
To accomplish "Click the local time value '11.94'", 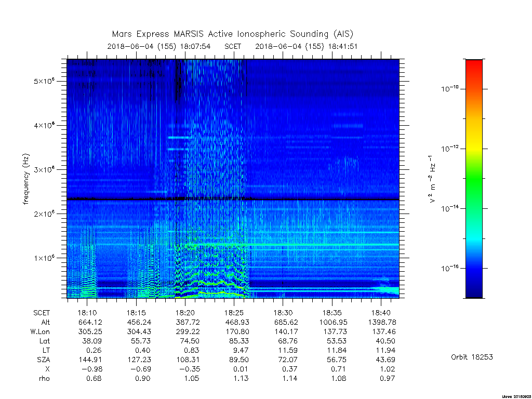I will pos(386,350).
